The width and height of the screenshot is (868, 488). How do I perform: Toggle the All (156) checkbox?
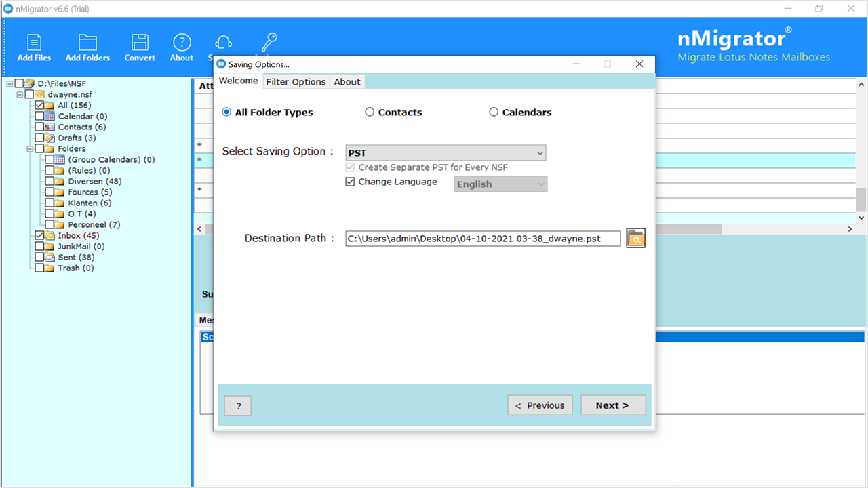pos(39,105)
